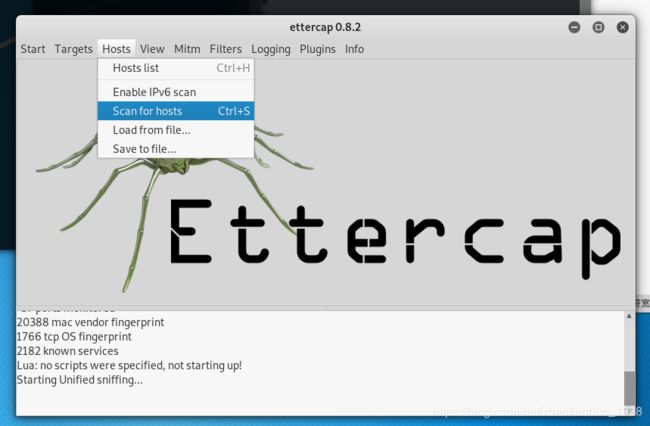This screenshot has width=650, height=426.
Task: Close the ettercap window
Action: point(622,27)
